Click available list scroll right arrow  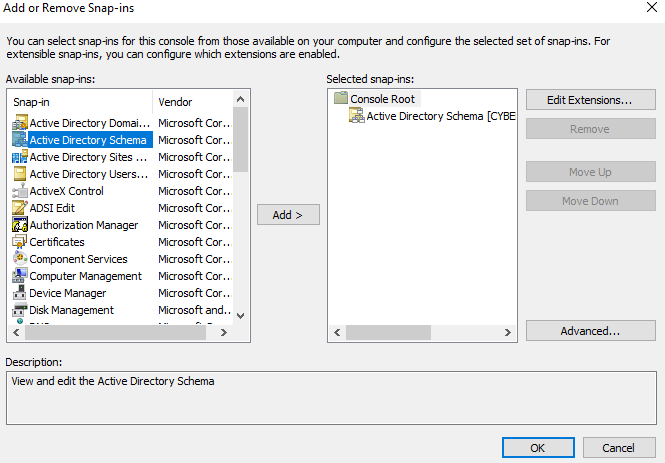(x=224, y=333)
